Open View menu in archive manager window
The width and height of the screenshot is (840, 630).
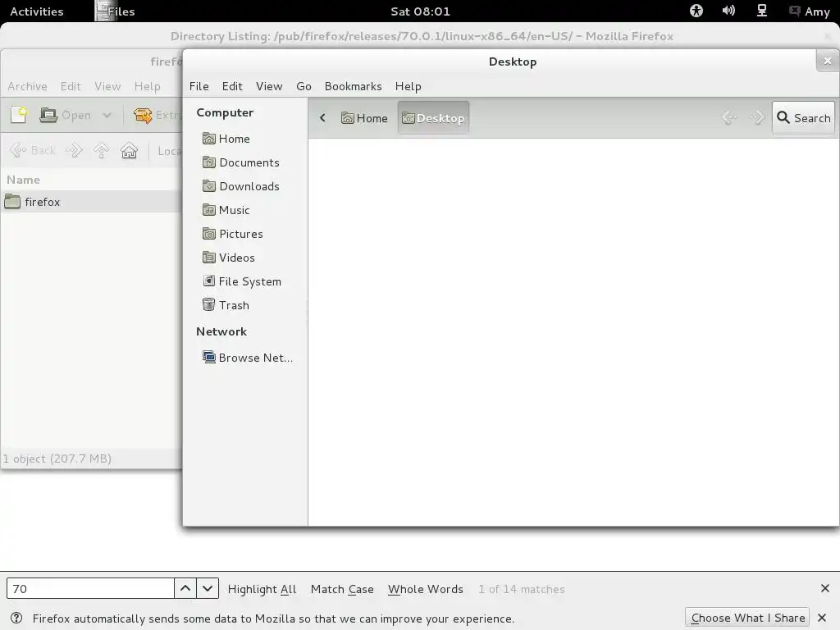[107, 86]
